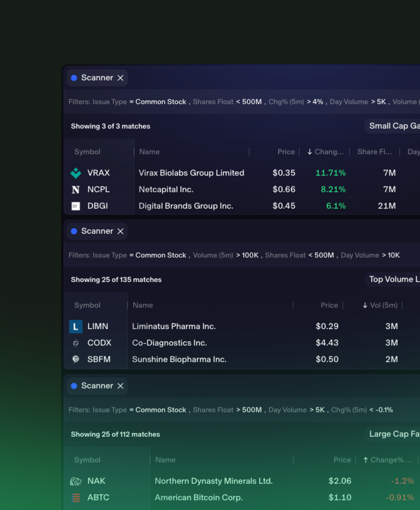
Task: Select the first Scanner tab with VRAX
Action: [x=97, y=78]
